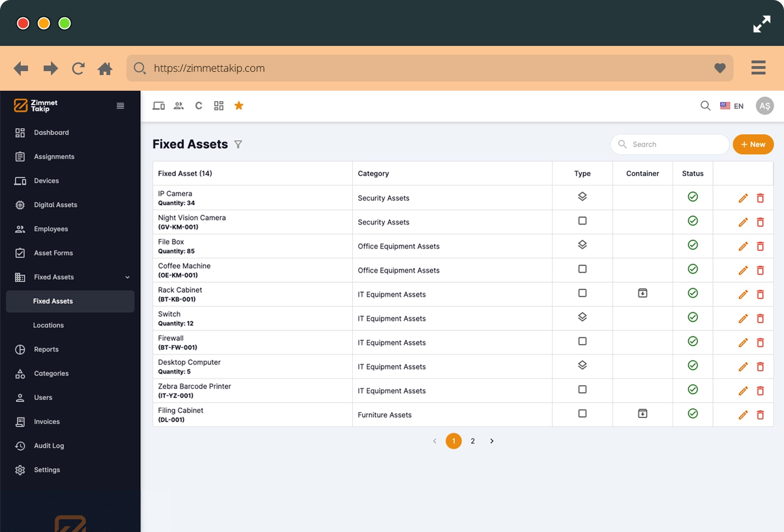
Task: Click container icon in Filing Cabinet row
Action: [643, 413]
